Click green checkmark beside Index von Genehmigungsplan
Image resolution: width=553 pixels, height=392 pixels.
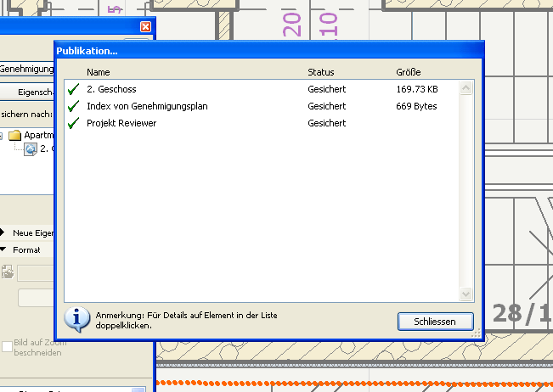coord(73,106)
